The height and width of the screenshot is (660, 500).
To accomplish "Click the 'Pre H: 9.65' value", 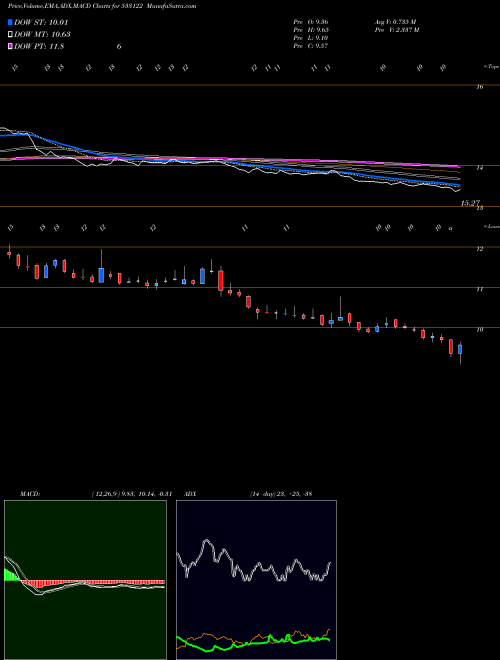I will 311,30.
